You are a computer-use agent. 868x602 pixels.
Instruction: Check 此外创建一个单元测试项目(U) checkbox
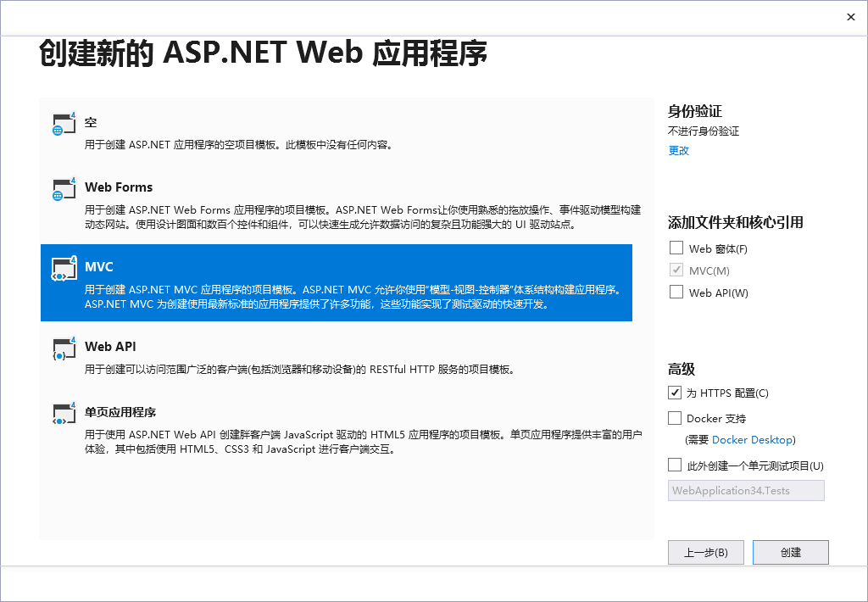click(674, 465)
